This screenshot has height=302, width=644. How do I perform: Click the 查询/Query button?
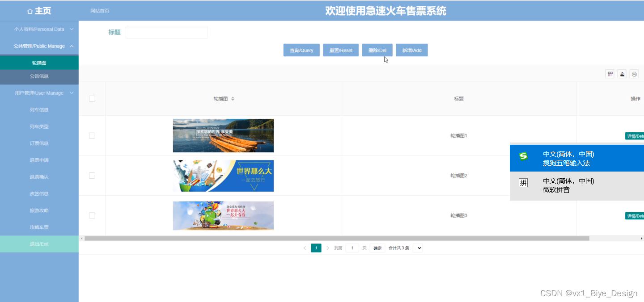click(301, 50)
